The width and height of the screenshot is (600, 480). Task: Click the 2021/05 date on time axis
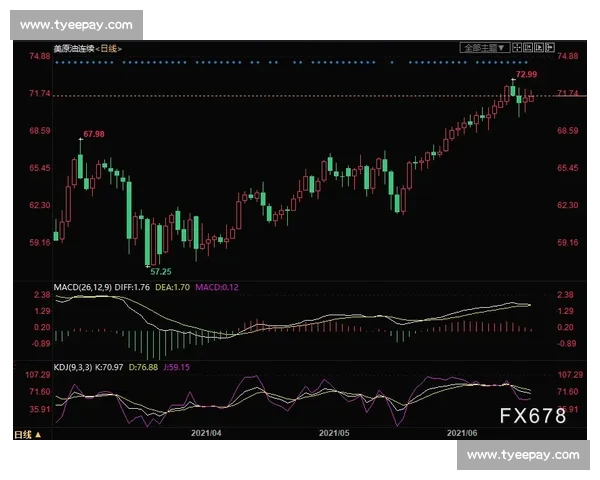coord(335,434)
